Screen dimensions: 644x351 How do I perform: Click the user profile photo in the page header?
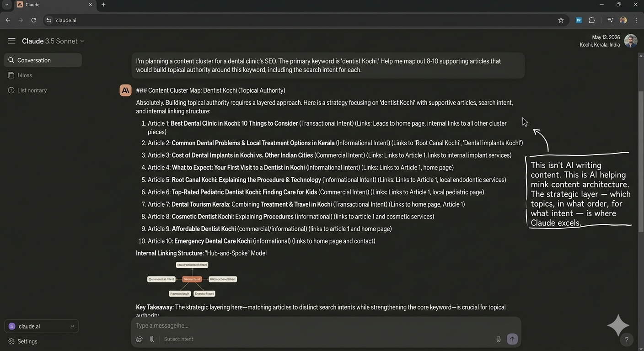pos(631,41)
